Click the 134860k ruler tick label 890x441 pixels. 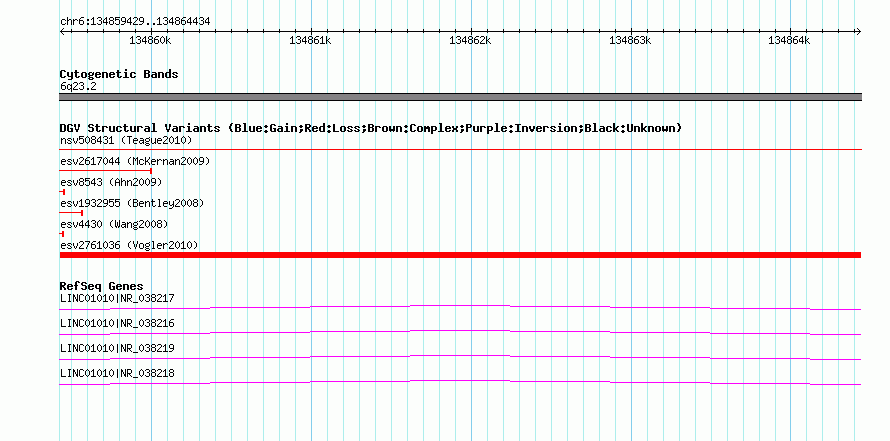pyautogui.click(x=150, y=40)
